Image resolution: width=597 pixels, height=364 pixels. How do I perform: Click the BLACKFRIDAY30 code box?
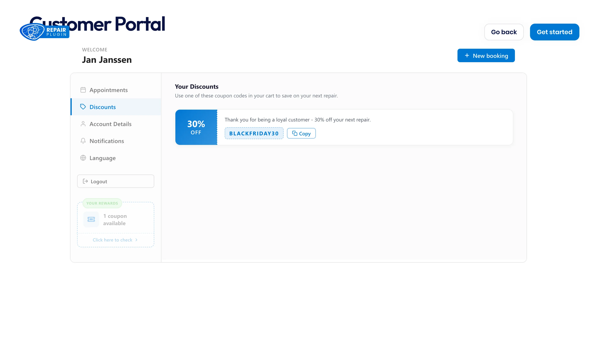(x=254, y=133)
